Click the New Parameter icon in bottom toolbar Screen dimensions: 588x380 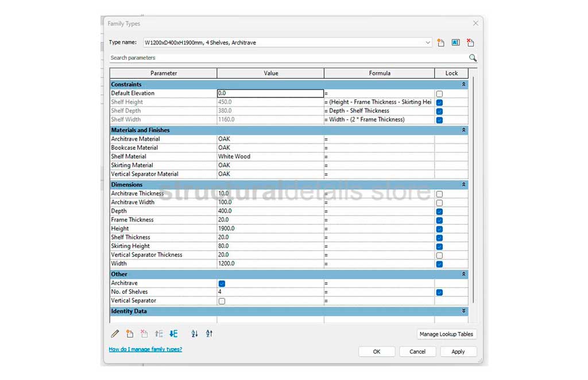(x=130, y=334)
